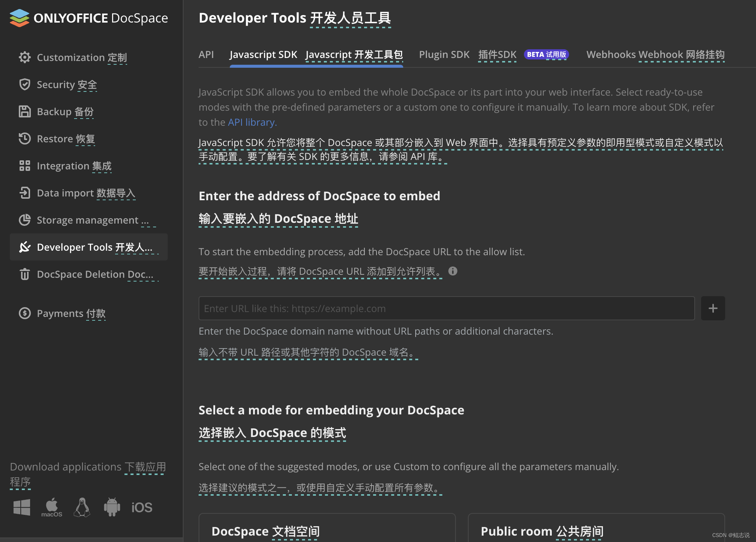The height and width of the screenshot is (542, 756).
Task: Select the Javascript SDK tab
Action: (x=316, y=55)
